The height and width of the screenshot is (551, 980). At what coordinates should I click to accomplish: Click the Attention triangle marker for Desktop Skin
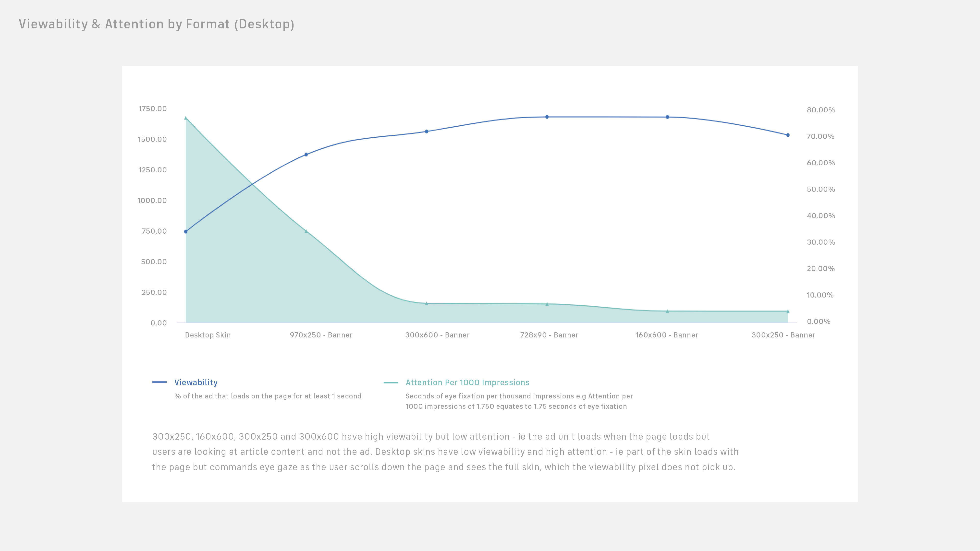click(x=186, y=118)
